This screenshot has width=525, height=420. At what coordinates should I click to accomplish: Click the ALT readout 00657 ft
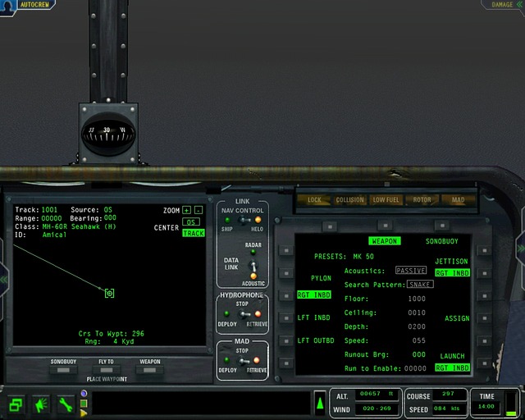point(377,394)
